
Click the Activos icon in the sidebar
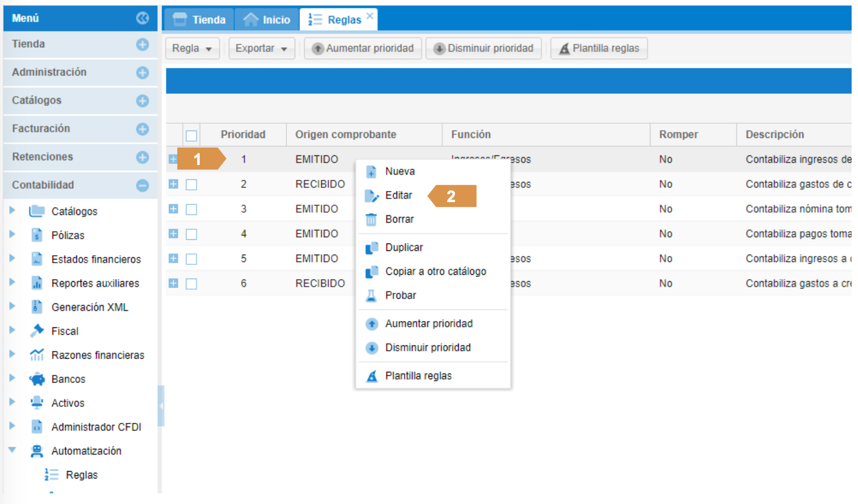(x=37, y=403)
